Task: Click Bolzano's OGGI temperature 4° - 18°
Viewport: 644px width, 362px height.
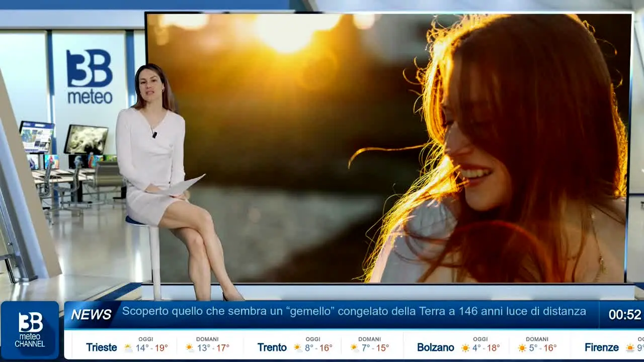Action: tap(486, 348)
